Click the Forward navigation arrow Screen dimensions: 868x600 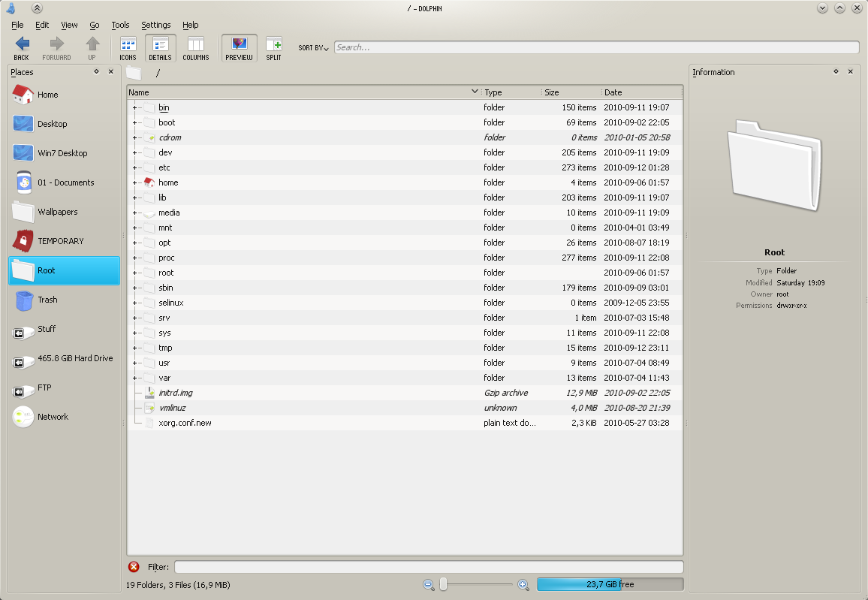[56, 48]
